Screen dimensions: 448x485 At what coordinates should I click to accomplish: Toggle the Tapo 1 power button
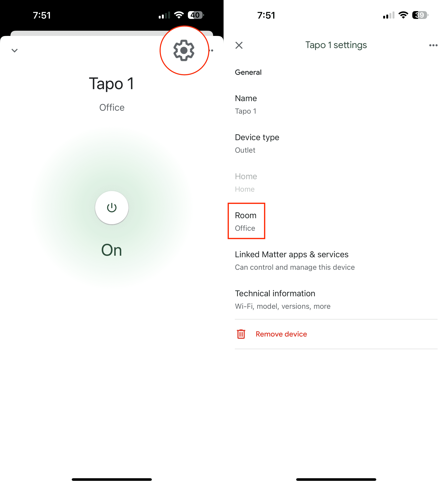(x=112, y=208)
